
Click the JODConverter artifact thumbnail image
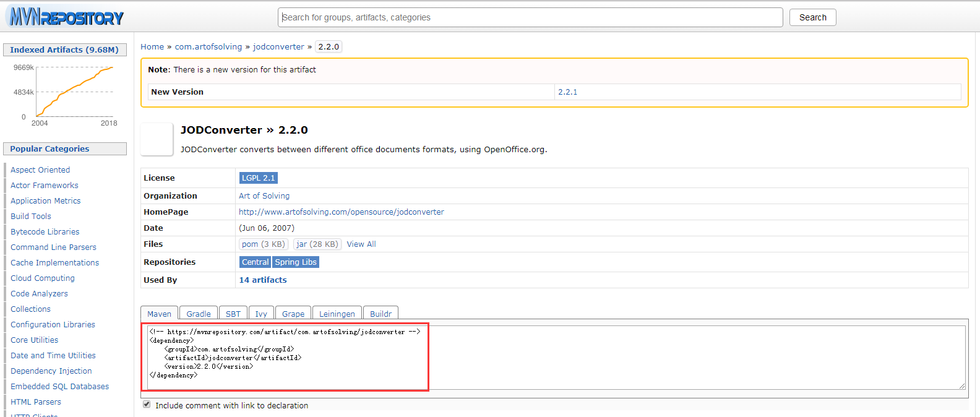(x=157, y=139)
